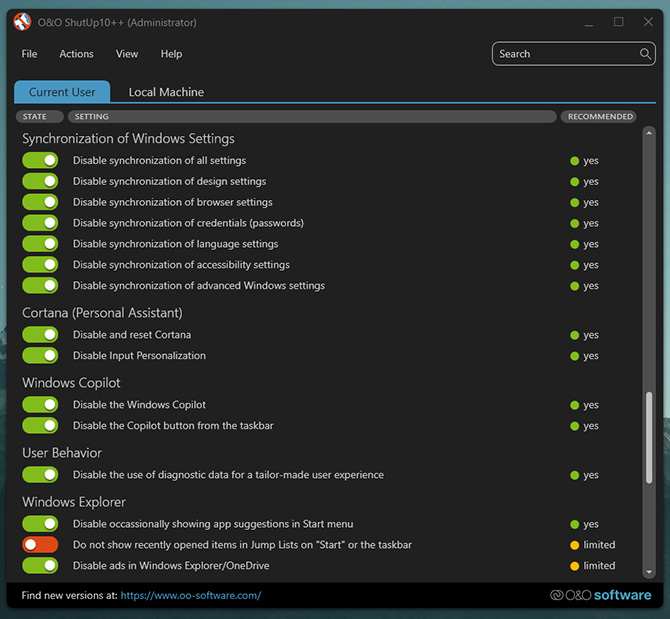Toggle Disable ads in Windows Explorer/OneDrive switch

(40, 566)
